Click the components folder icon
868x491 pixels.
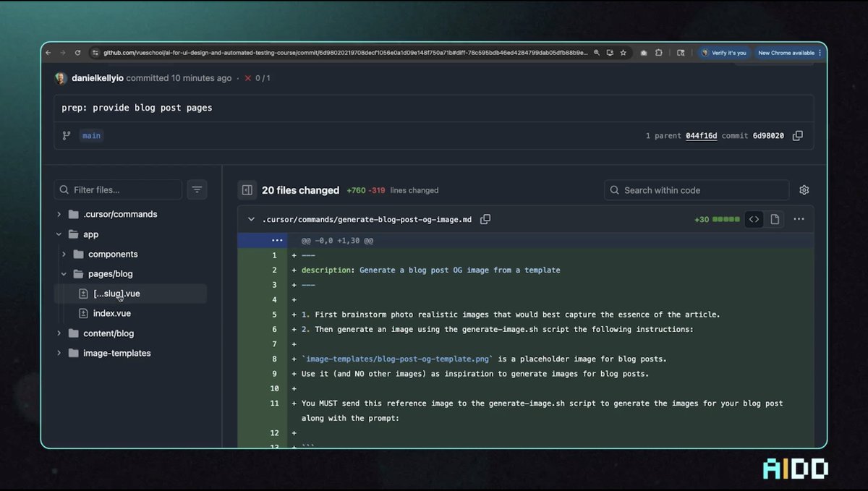[78, 254]
